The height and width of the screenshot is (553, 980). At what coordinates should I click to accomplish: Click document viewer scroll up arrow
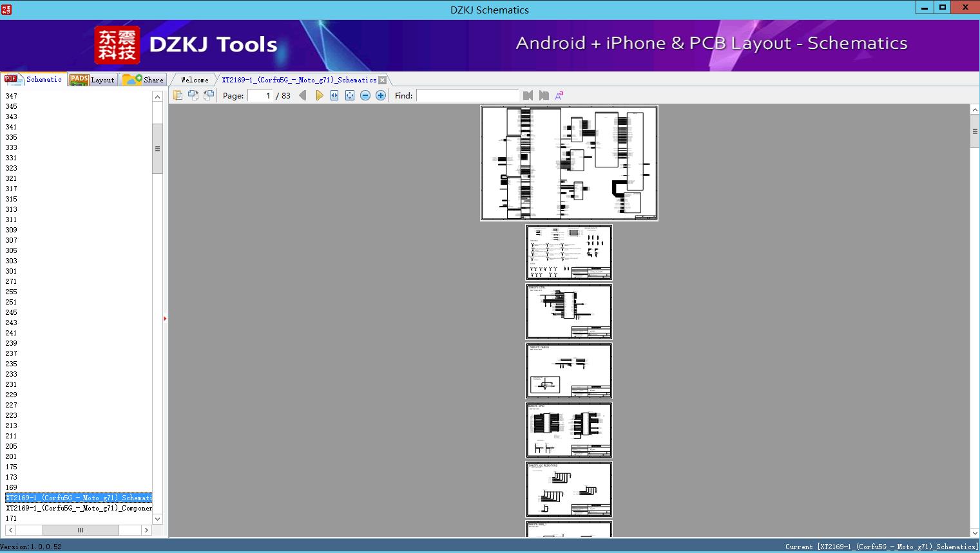click(975, 110)
